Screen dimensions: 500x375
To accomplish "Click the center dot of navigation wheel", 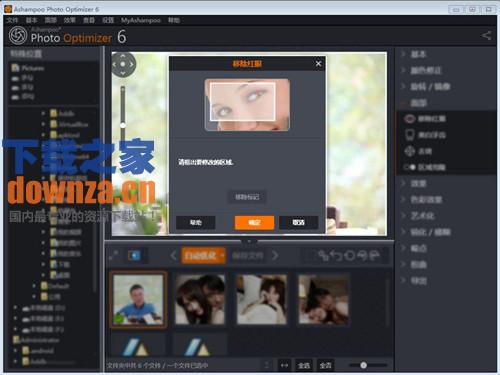I will point(123,64).
